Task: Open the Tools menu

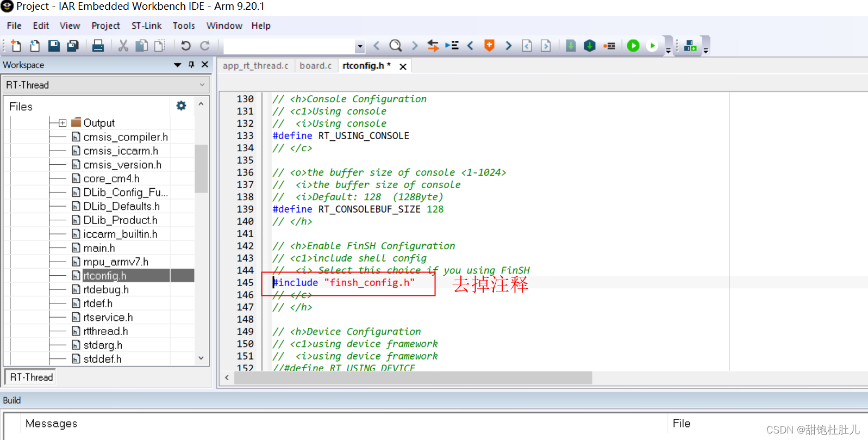Action: tap(184, 26)
